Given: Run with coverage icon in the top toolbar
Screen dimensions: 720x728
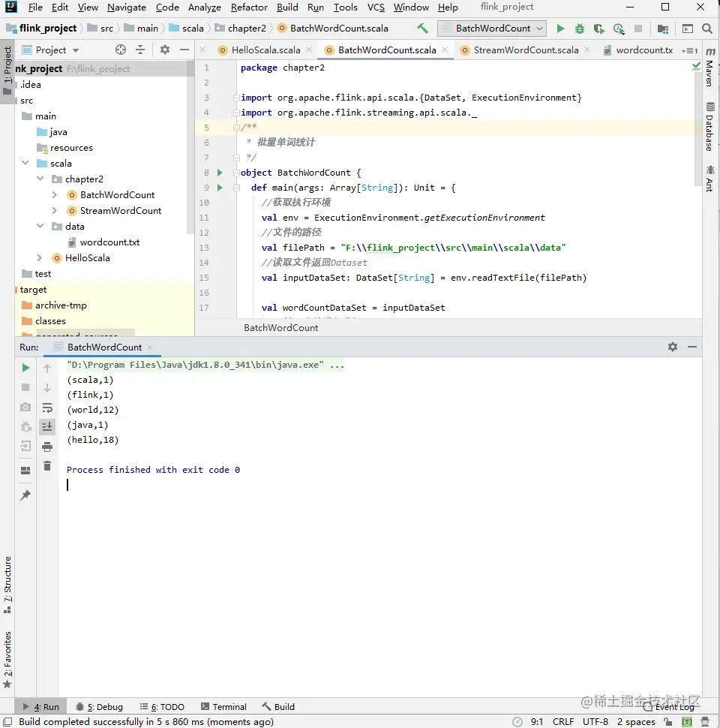Looking at the screenshot, I should [599, 29].
